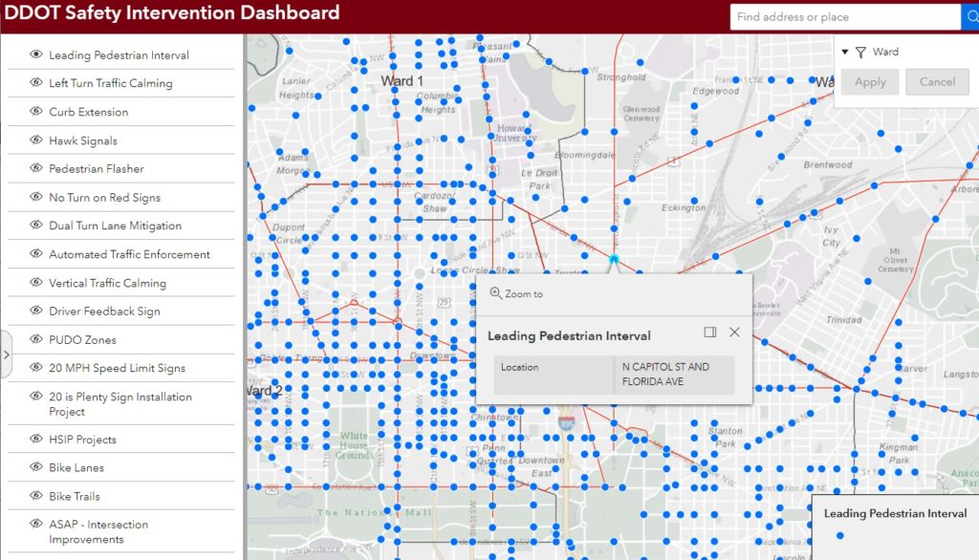Click the Zoom to magnifier icon in popup
This screenshot has width=979, height=560.
[x=496, y=292]
